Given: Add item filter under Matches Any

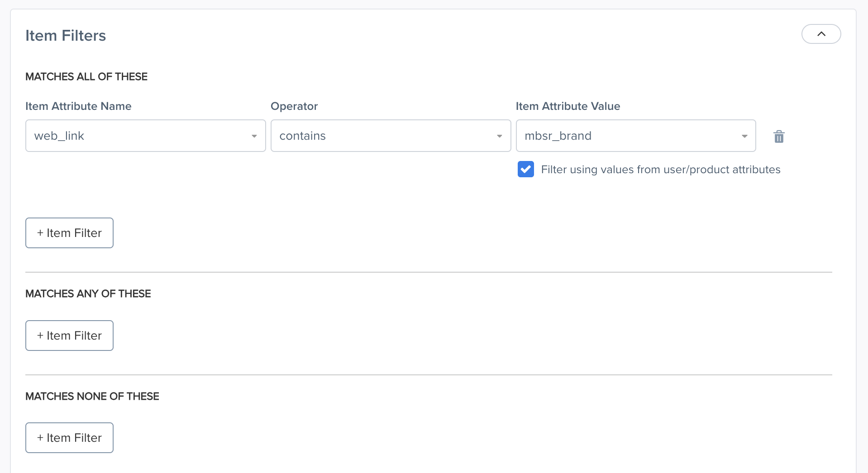Looking at the screenshot, I should click(x=69, y=336).
